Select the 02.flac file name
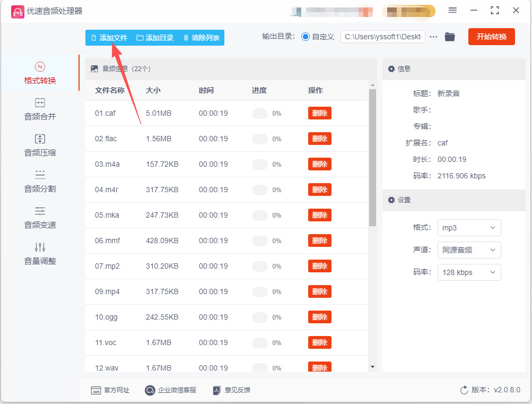 (106, 139)
